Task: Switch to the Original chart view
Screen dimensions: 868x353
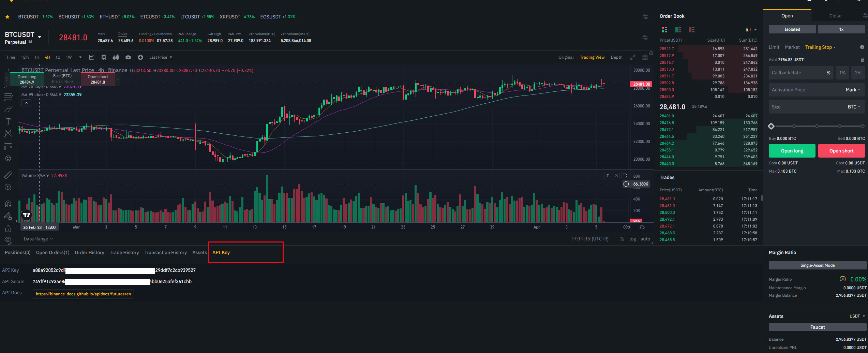Action: (566, 57)
